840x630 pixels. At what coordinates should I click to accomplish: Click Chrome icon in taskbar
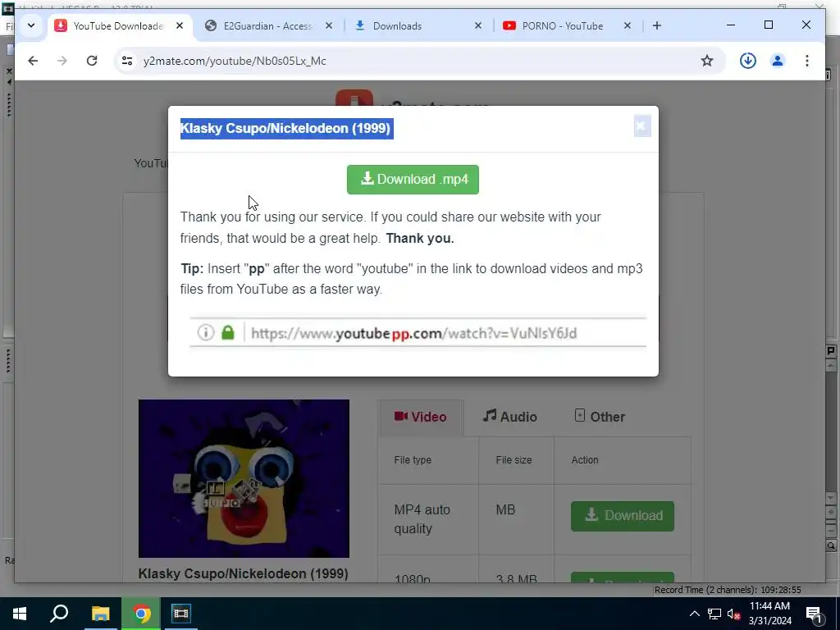[141, 614]
